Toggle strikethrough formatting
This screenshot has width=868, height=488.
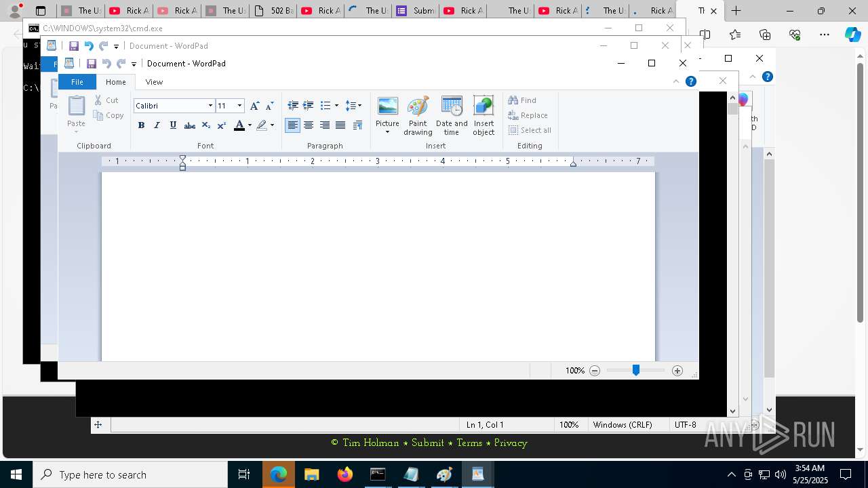click(190, 125)
